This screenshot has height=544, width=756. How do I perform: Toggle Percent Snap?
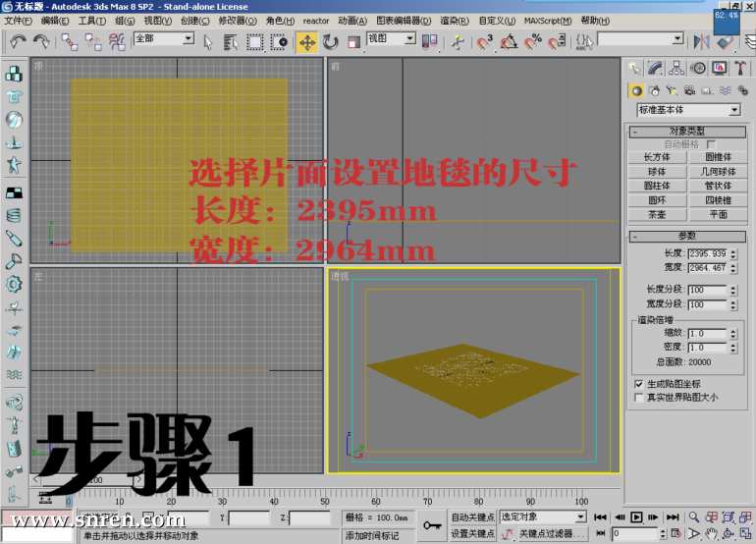[533, 42]
